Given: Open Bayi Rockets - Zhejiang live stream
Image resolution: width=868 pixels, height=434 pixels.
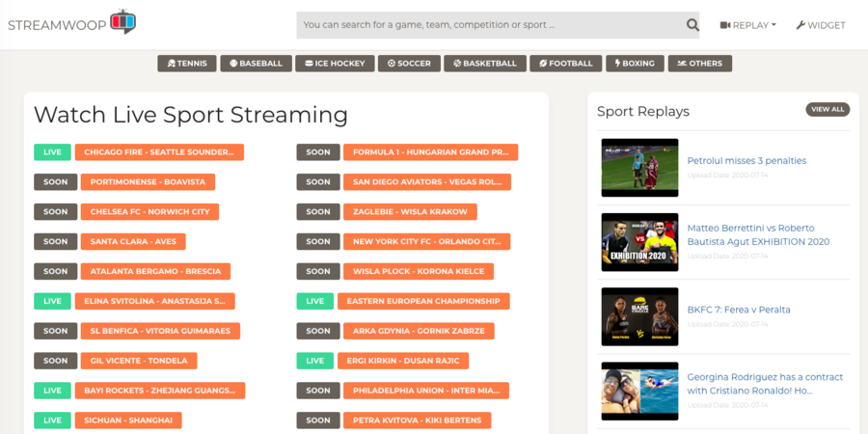Looking at the screenshot, I should 160,391.
